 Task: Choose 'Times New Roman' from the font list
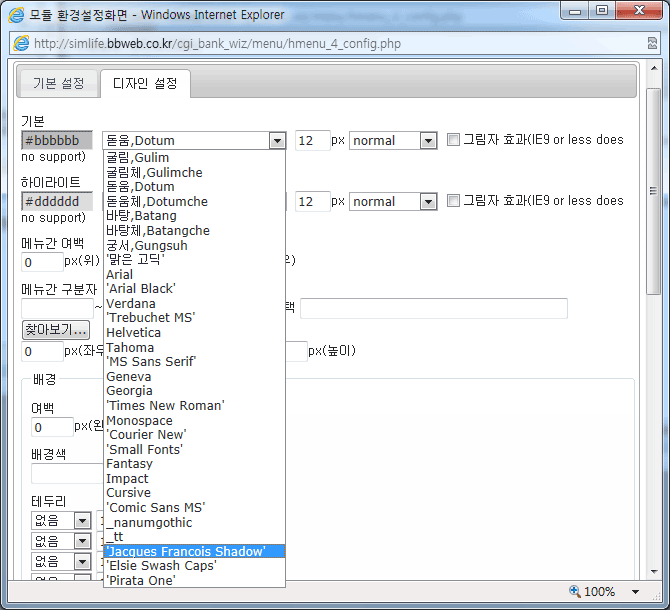pos(194,405)
